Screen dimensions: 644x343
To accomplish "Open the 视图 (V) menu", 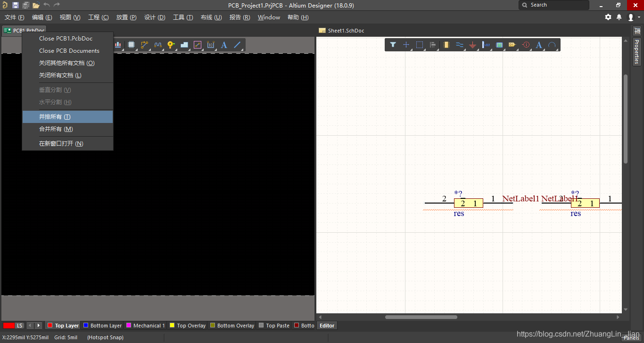I will [70, 17].
